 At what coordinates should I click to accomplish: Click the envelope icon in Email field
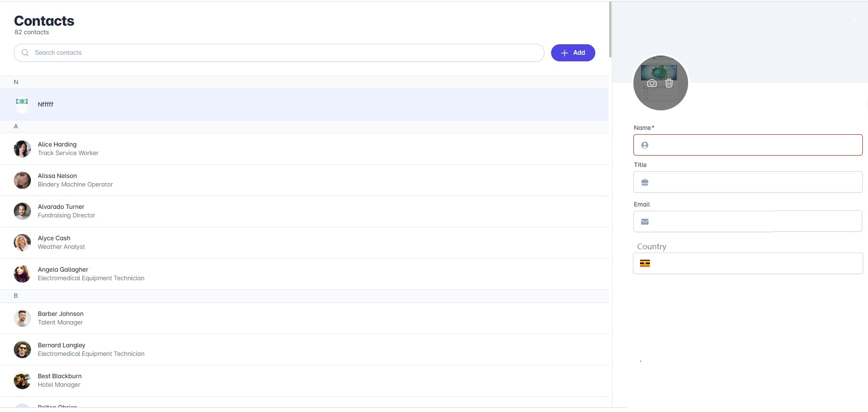(645, 222)
